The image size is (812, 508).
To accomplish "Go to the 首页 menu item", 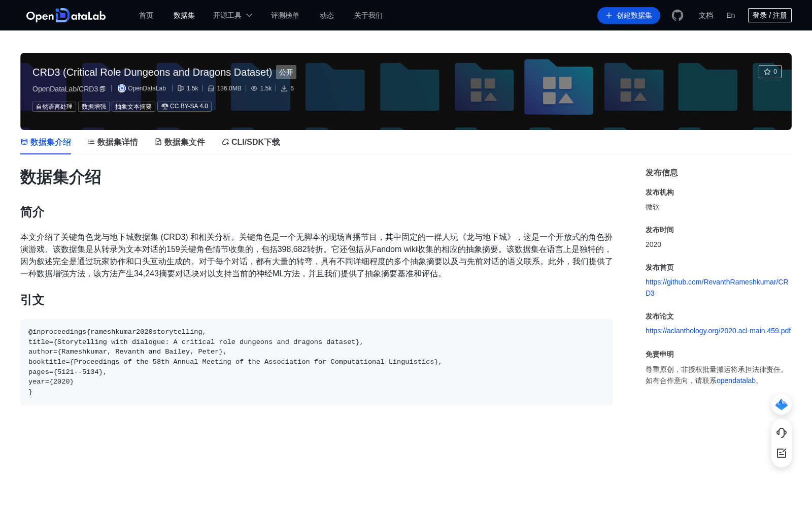I will click(x=146, y=16).
